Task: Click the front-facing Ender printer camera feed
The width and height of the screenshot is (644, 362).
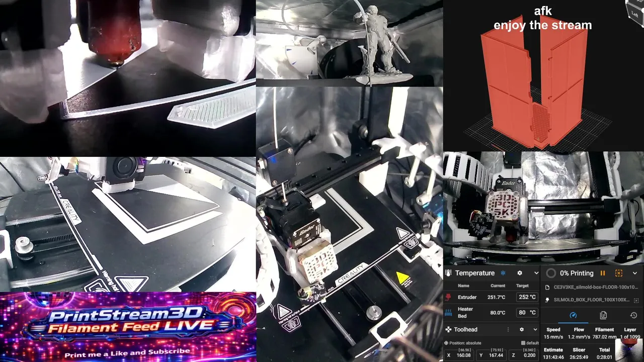Action: pos(543,208)
